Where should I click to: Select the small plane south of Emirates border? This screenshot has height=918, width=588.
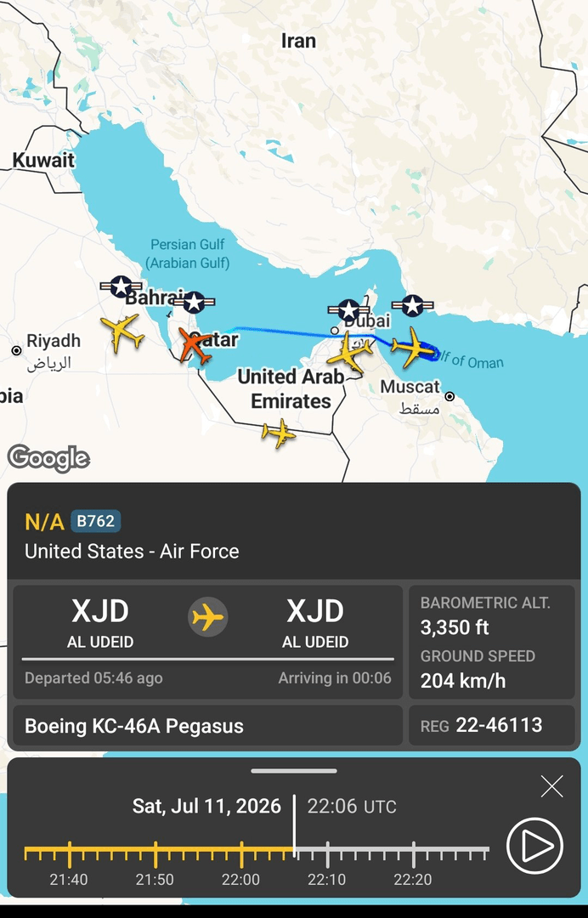(279, 433)
